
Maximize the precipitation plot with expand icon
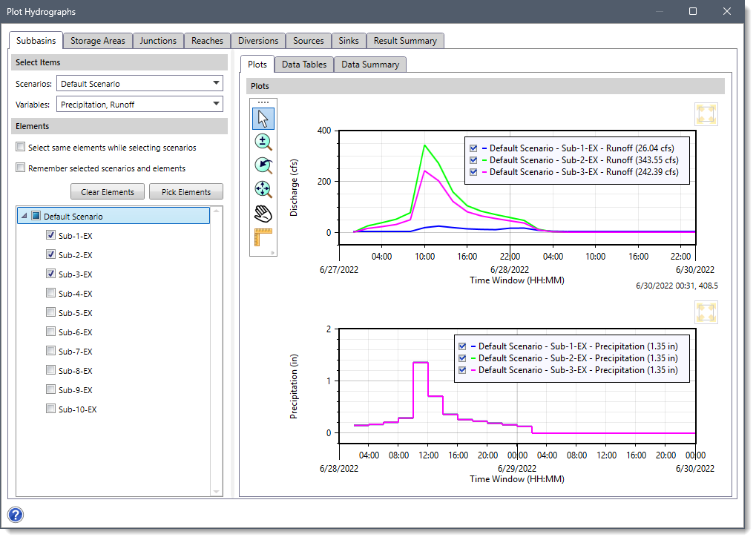(706, 312)
